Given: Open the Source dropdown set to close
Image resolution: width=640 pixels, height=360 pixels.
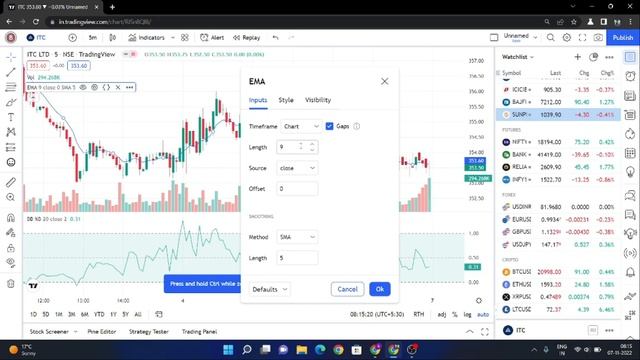Looking at the screenshot, I should pos(297,168).
